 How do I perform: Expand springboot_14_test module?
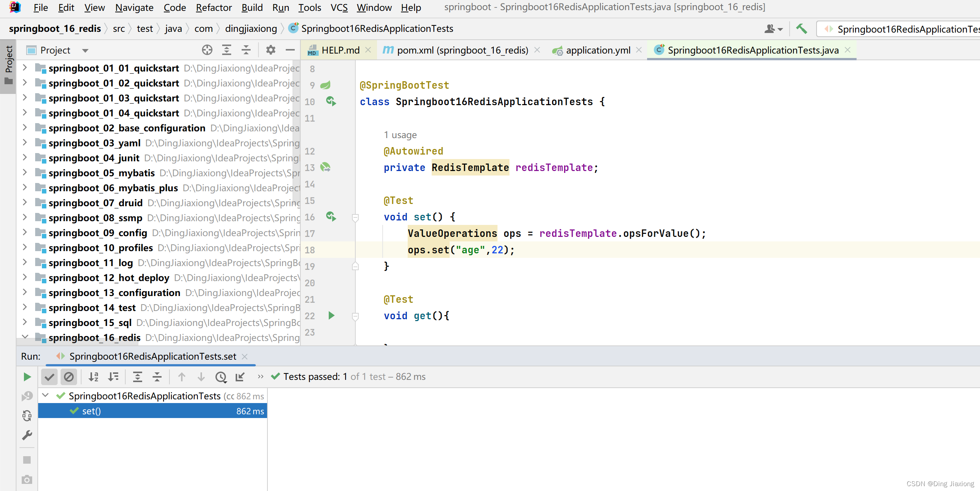click(25, 307)
